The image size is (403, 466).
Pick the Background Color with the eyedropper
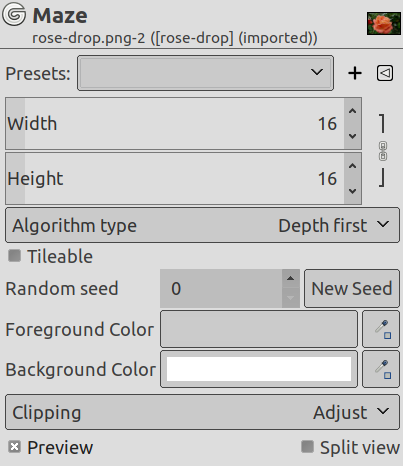tap(381, 369)
